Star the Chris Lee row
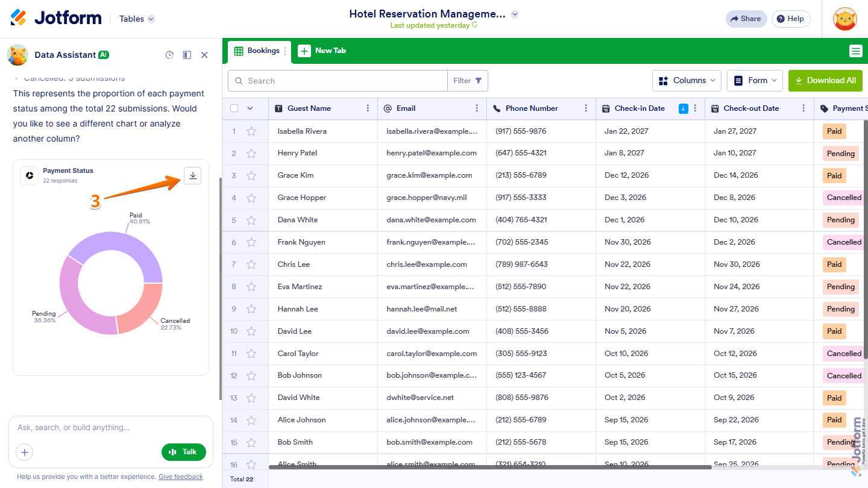Screen dimensions: 868x488 pyautogui.click(x=251, y=265)
